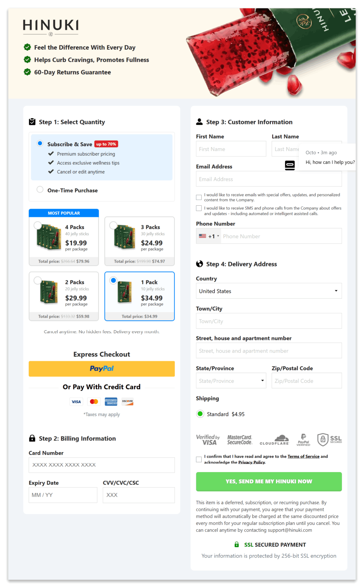Click the 3 Packs product image
The image size is (364, 588).
click(125, 237)
